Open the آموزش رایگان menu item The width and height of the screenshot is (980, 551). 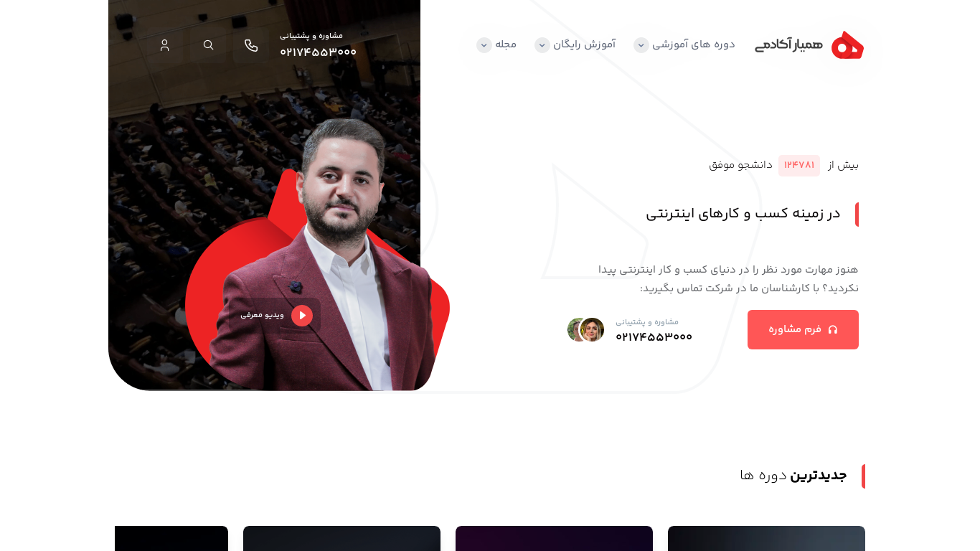pos(584,44)
